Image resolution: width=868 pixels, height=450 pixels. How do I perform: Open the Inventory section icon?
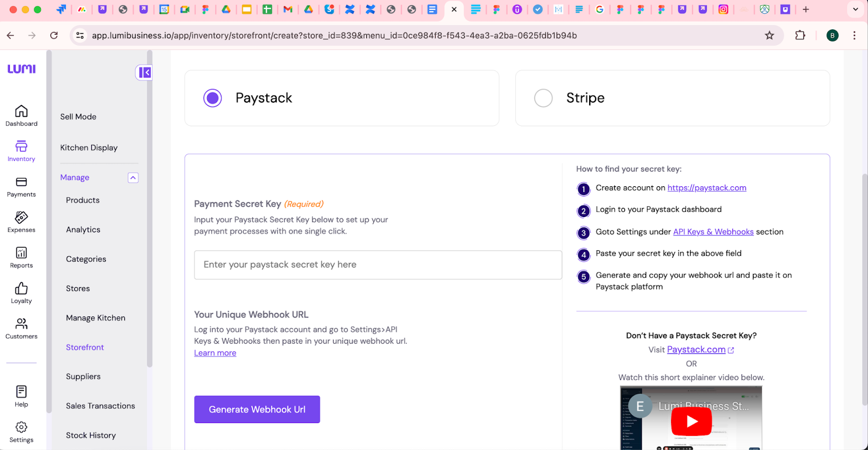(21, 146)
